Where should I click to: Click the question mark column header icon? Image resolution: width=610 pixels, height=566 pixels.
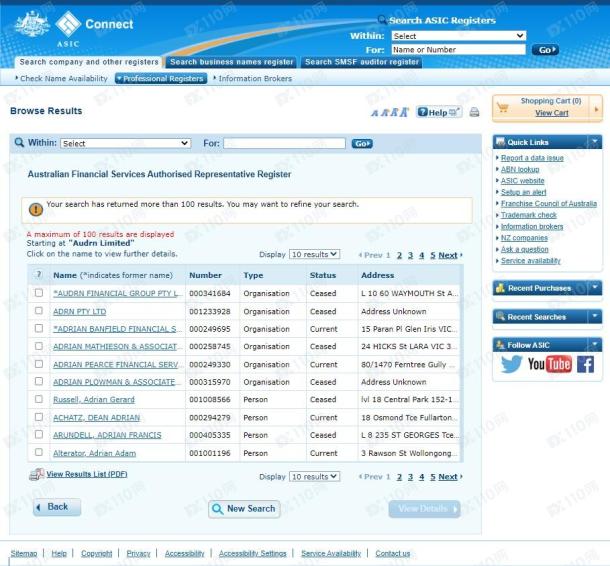coord(39,275)
